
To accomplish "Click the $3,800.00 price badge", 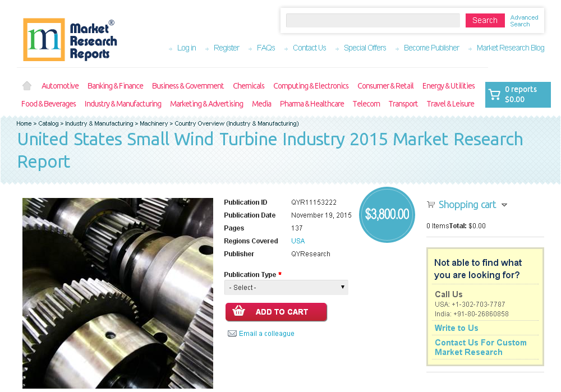I will point(387,215).
